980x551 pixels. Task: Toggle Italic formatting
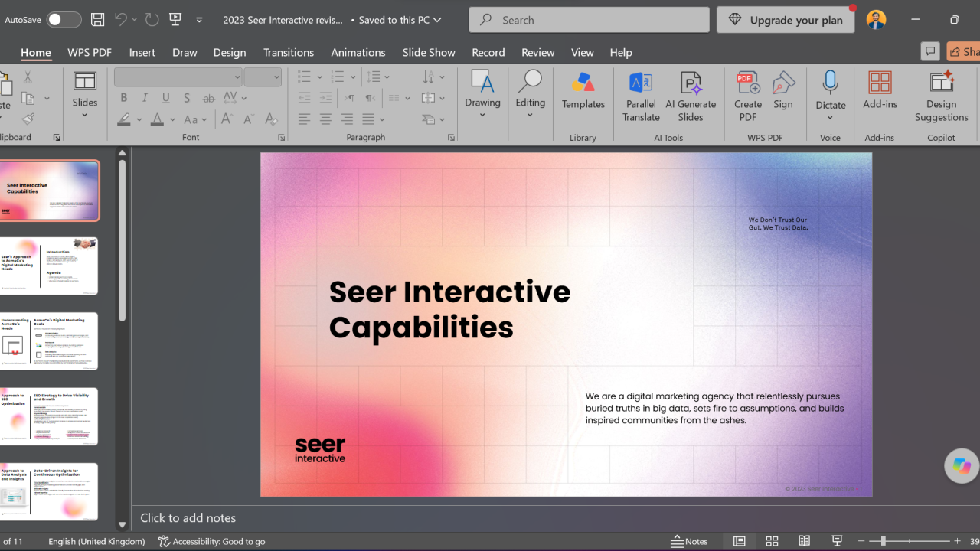tap(145, 98)
